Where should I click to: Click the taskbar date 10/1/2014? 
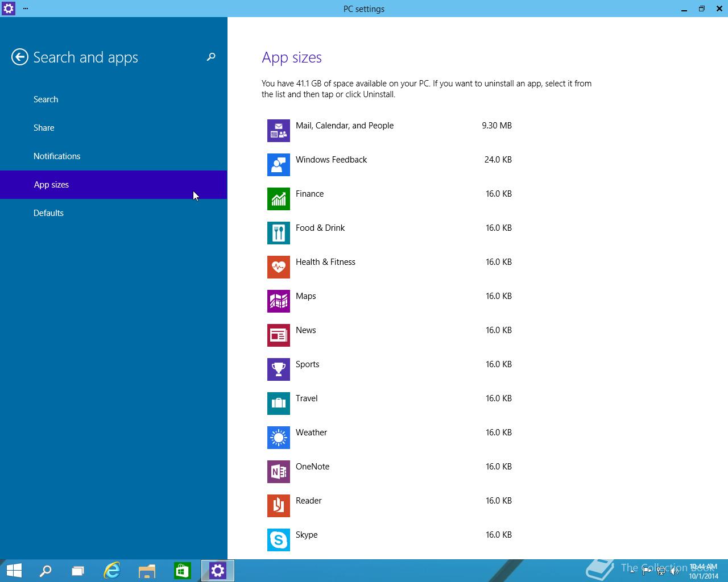[704, 576]
